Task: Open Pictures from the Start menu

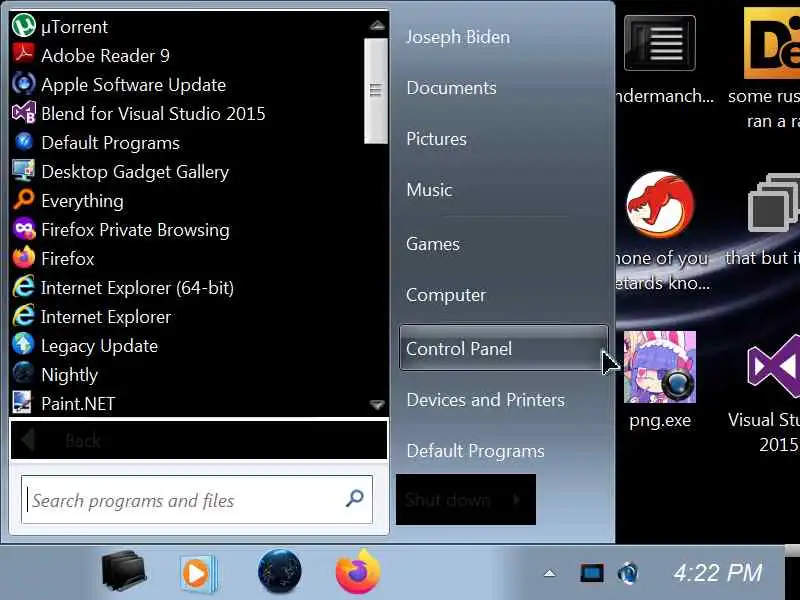Action: point(436,139)
